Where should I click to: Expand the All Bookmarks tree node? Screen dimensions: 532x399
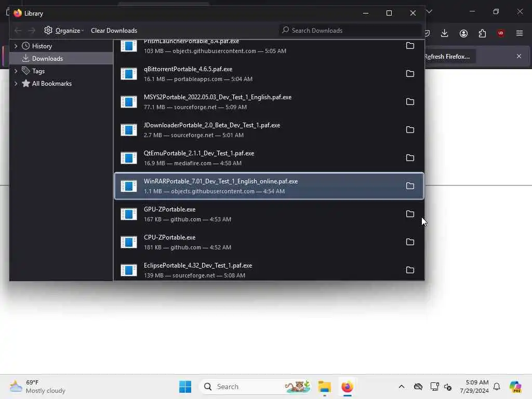(x=16, y=84)
